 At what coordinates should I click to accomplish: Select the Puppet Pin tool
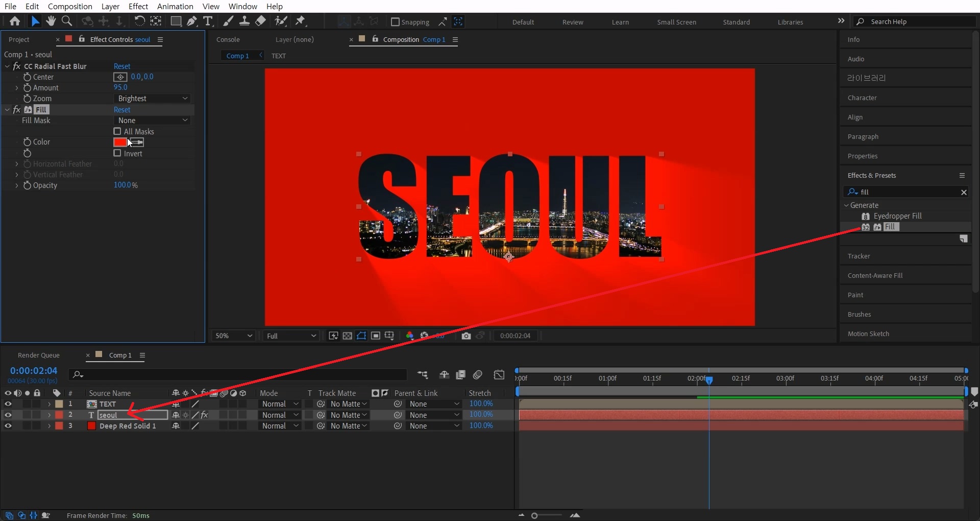[x=301, y=21]
